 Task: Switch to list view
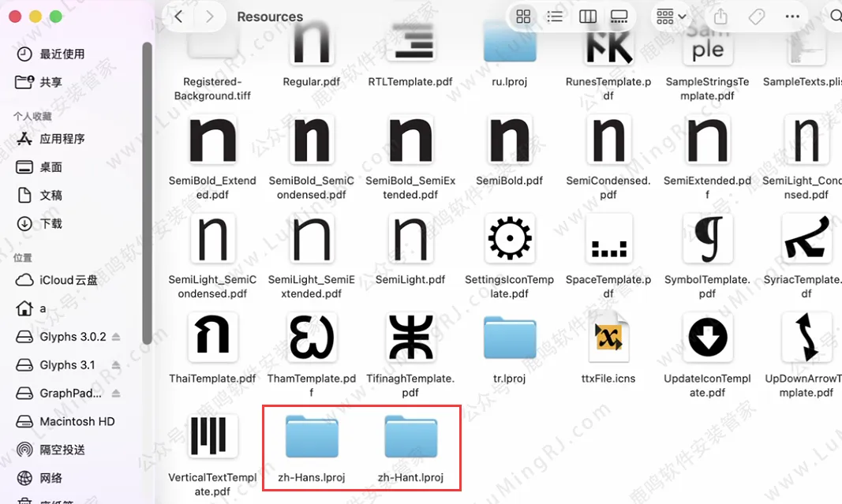click(x=555, y=17)
